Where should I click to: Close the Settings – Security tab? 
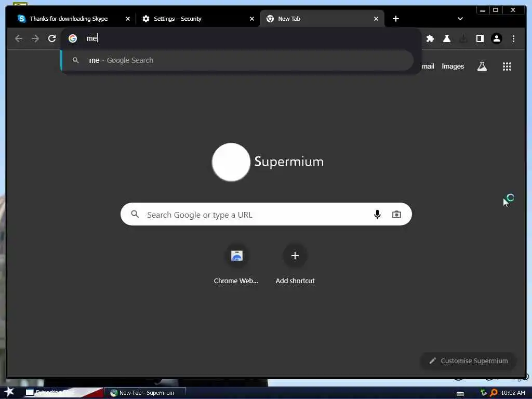[x=252, y=19]
